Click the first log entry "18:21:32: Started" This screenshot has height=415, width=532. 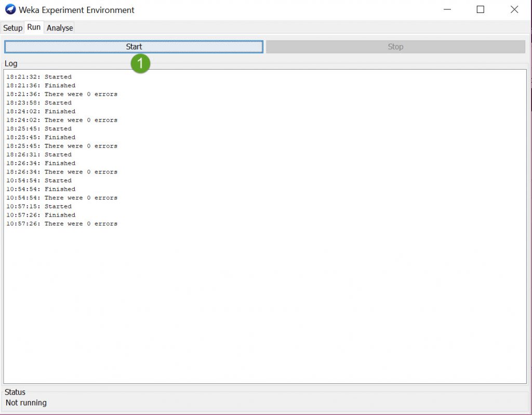tap(39, 77)
